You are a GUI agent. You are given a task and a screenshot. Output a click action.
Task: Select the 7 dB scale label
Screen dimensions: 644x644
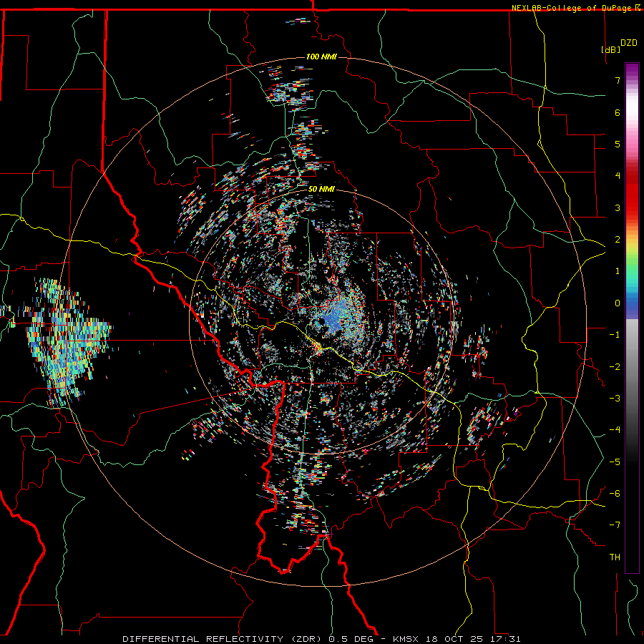click(618, 80)
